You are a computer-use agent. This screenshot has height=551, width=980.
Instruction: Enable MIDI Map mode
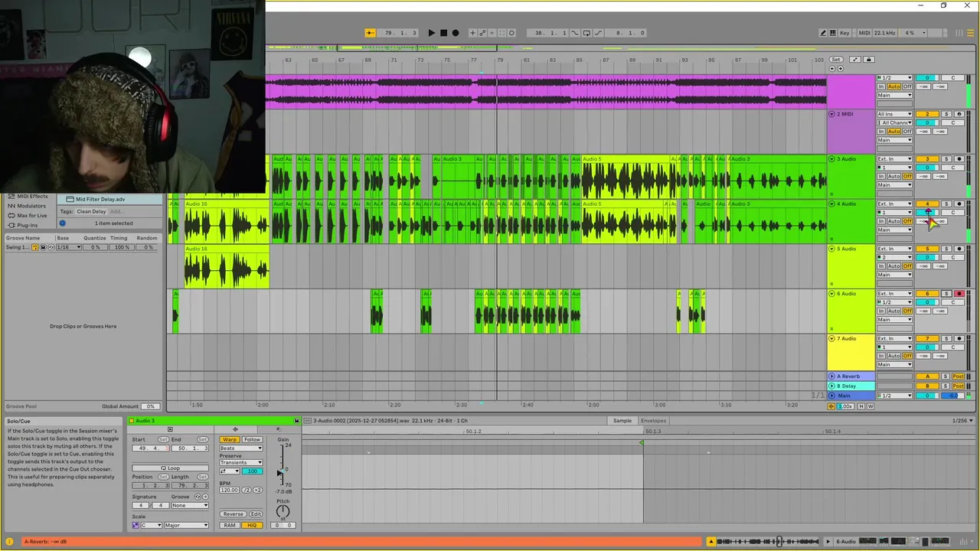tap(864, 33)
